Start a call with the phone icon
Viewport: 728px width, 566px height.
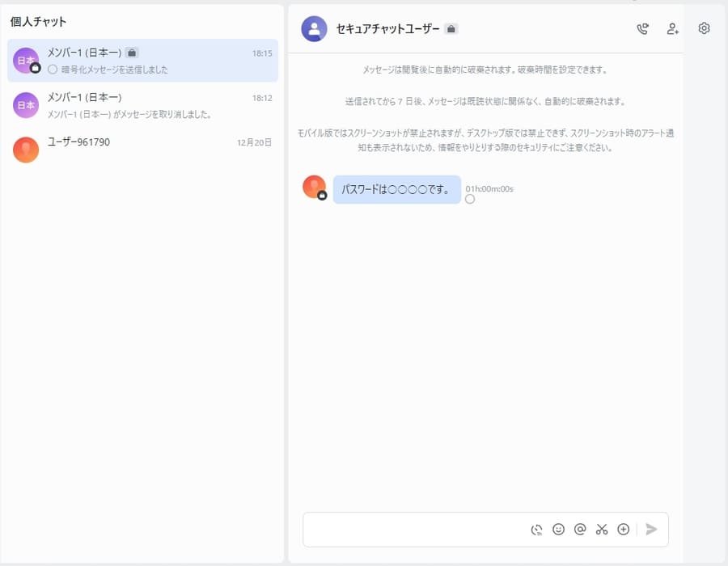pyautogui.click(x=642, y=29)
